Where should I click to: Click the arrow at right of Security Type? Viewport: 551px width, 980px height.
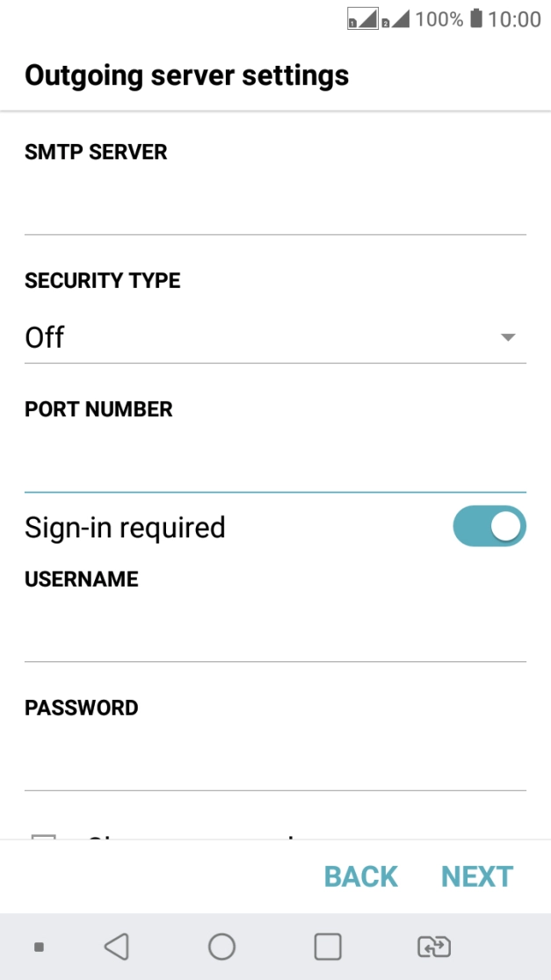point(507,337)
